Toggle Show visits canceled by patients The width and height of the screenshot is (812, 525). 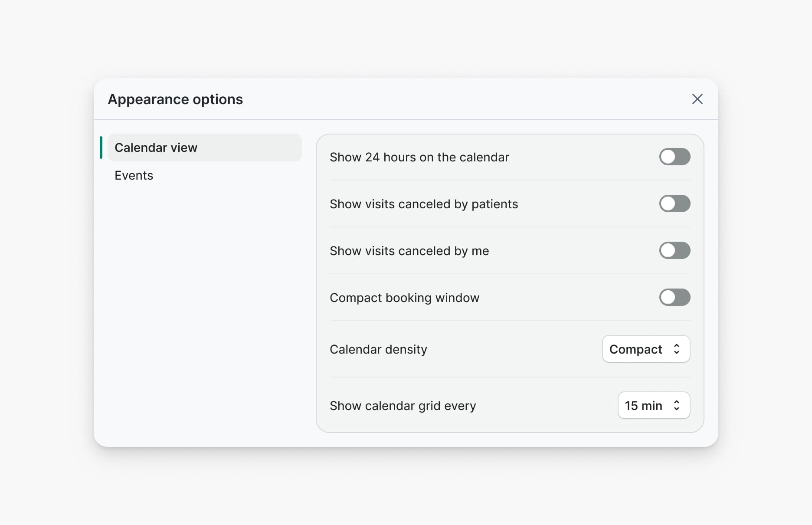pyautogui.click(x=674, y=203)
